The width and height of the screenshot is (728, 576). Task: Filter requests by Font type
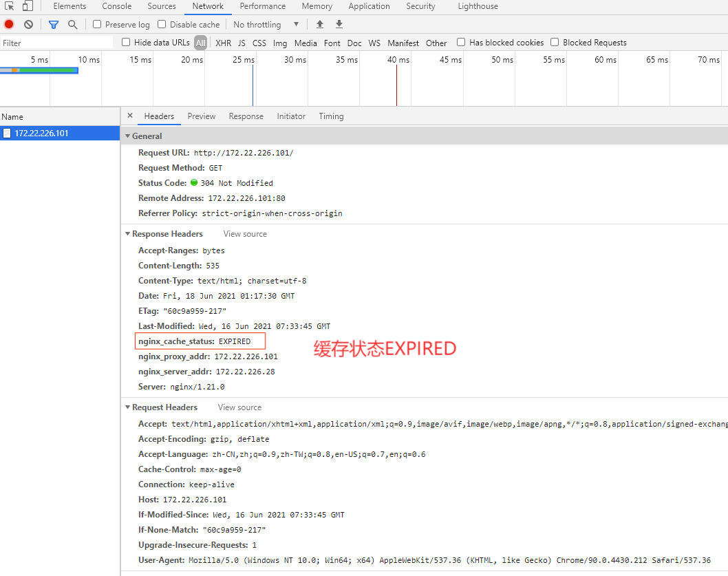(332, 43)
